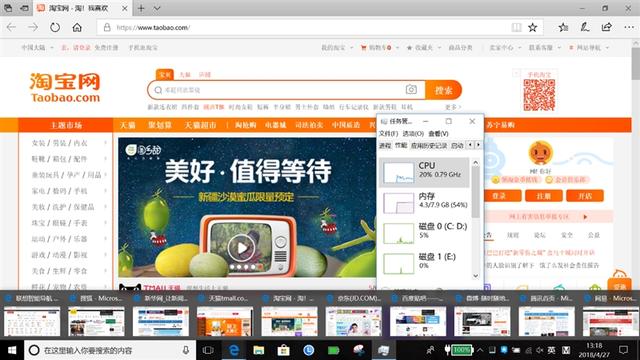Switch to 应用历史记录 tab in Task Manager
This screenshot has height=360, width=640.
[429, 145]
